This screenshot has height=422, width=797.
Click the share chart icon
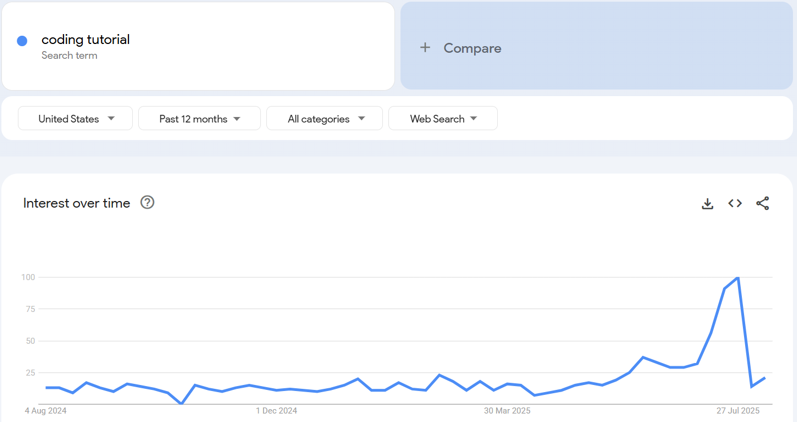point(763,203)
